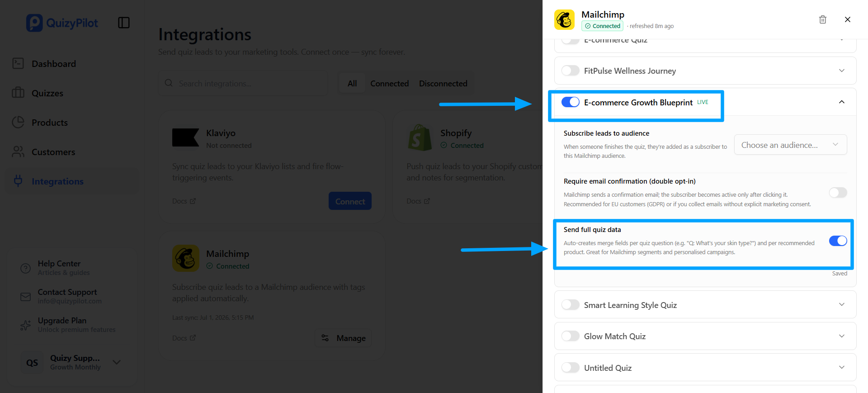Open Quizzes from the sidebar
Image resolution: width=868 pixels, height=393 pixels.
pos(72,93)
